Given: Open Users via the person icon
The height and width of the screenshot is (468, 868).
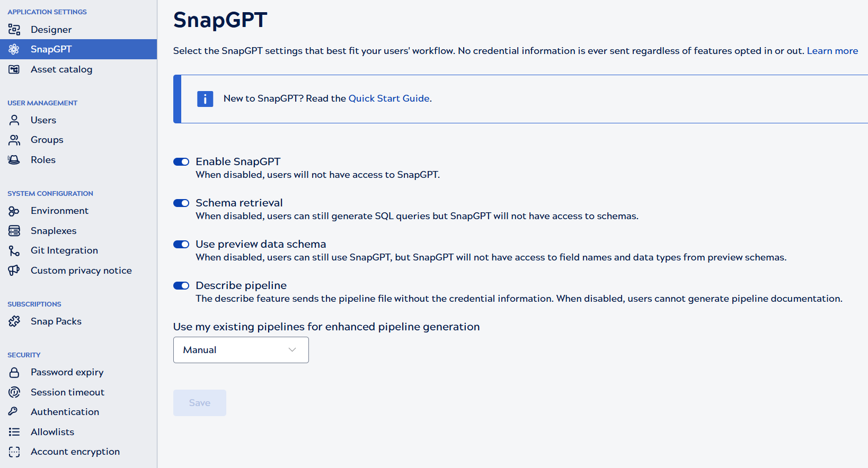Looking at the screenshot, I should [x=14, y=120].
